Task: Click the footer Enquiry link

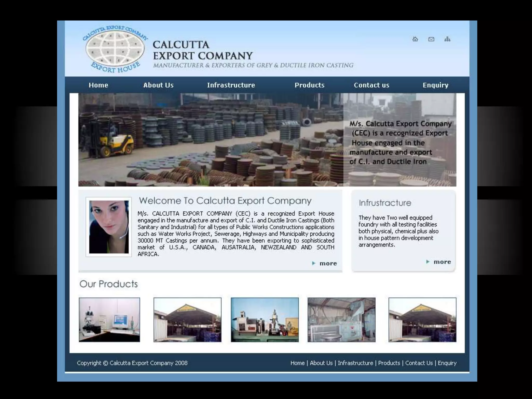Action: (x=447, y=363)
